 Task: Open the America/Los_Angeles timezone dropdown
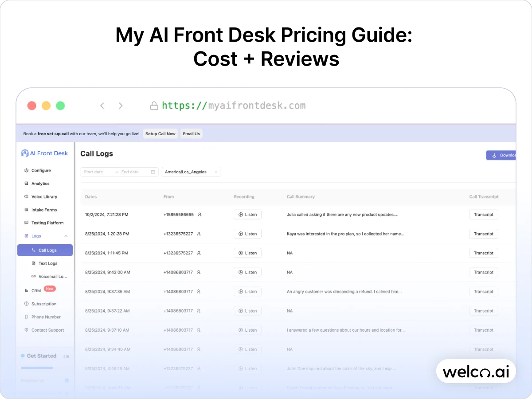point(191,172)
